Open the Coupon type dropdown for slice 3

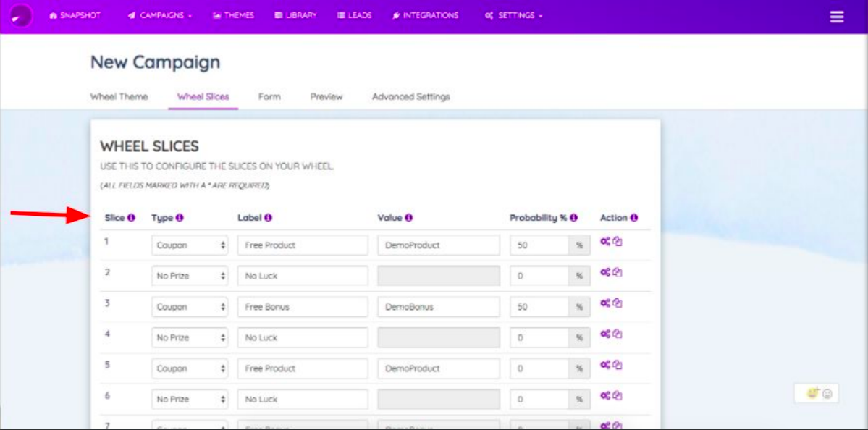[x=190, y=307]
